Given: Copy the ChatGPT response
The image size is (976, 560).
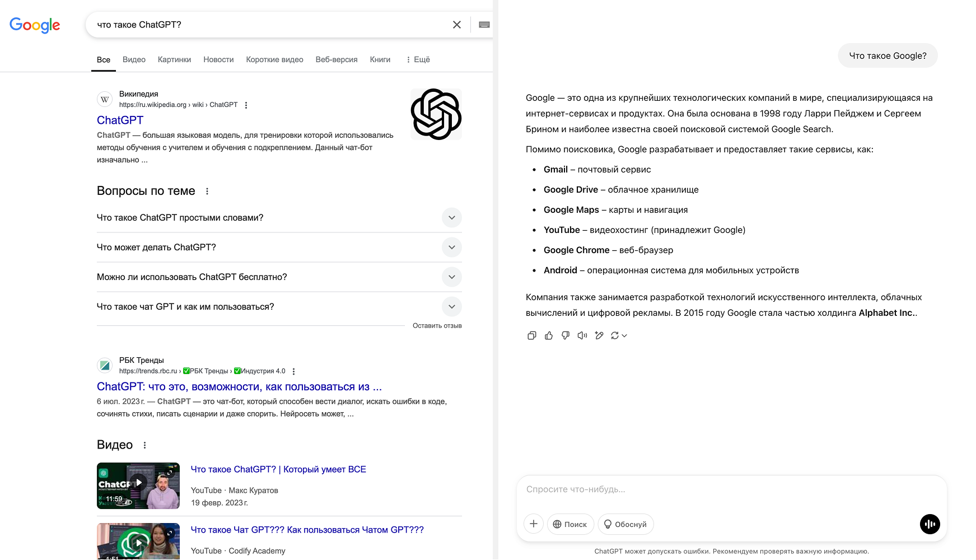Looking at the screenshot, I should pyautogui.click(x=531, y=335).
